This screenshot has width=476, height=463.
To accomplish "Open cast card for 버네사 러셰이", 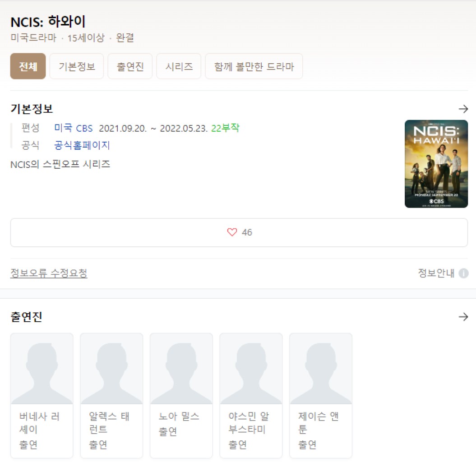I will (42, 396).
